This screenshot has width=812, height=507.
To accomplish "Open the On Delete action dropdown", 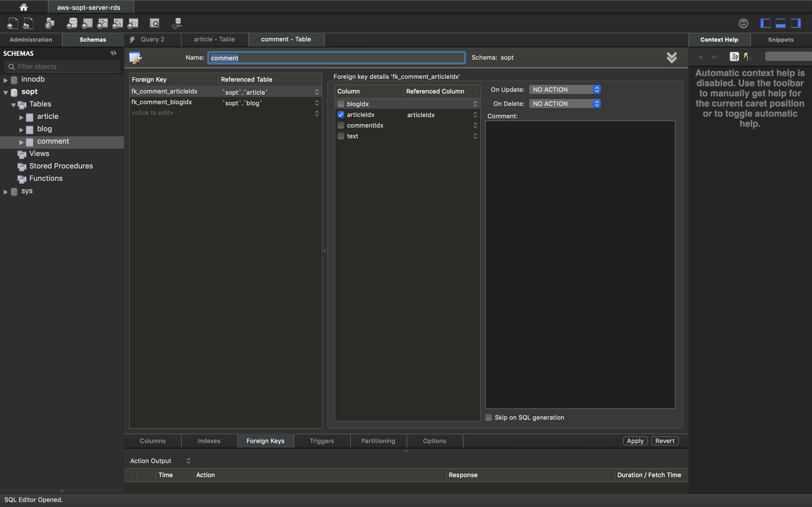I will click(565, 104).
